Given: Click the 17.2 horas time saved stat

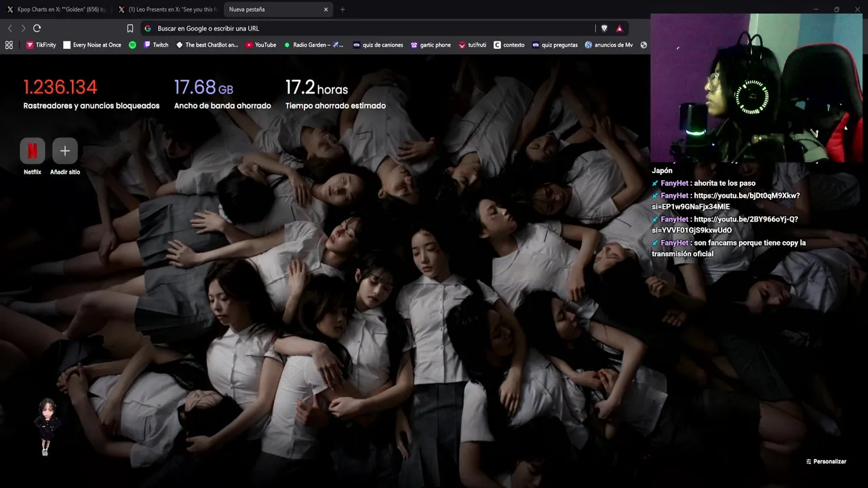Looking at the screenshot, I should click(x=335, y=95).
